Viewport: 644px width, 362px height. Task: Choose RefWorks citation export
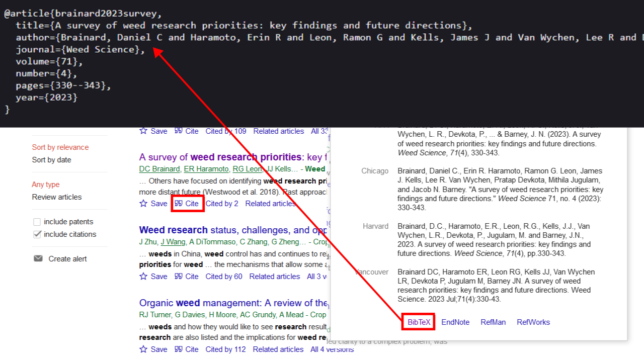click(x=533, y=322)
